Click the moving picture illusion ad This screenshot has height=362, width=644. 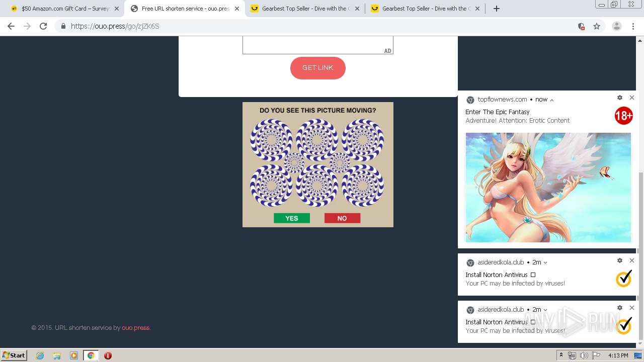coord(318,164)
